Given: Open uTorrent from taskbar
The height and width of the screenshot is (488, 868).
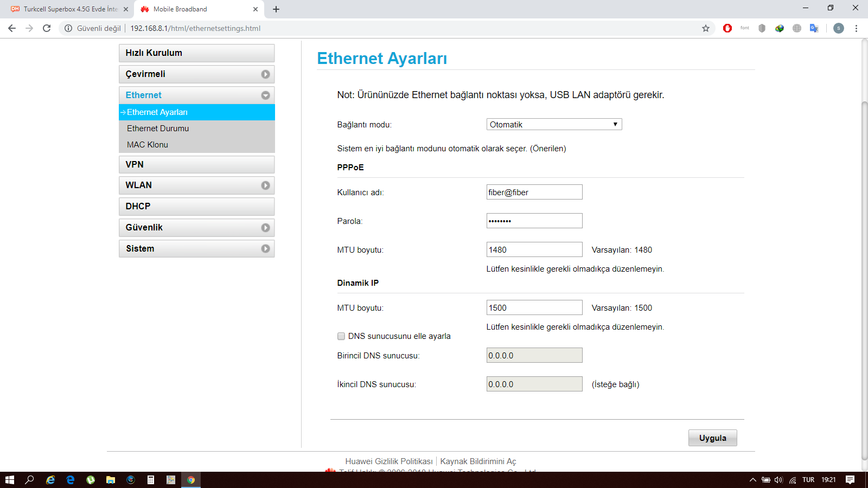Looking at the screenshot, I should [91, 480].
